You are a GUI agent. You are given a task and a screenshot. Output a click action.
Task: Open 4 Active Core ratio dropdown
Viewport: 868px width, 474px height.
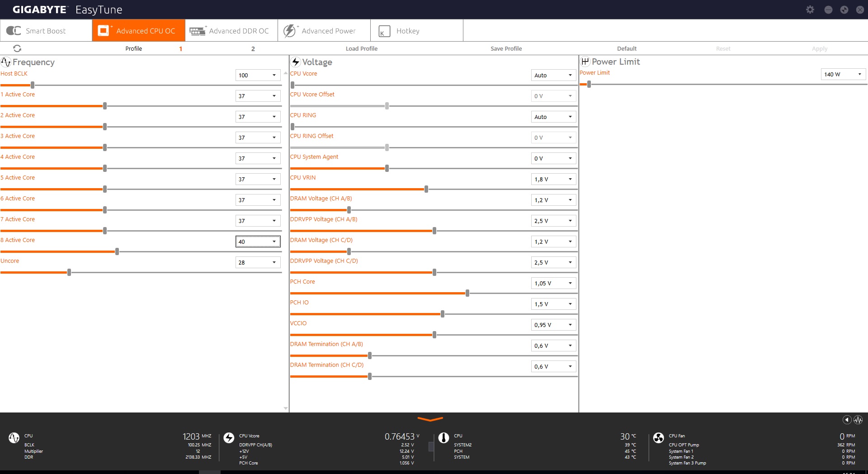258,158
